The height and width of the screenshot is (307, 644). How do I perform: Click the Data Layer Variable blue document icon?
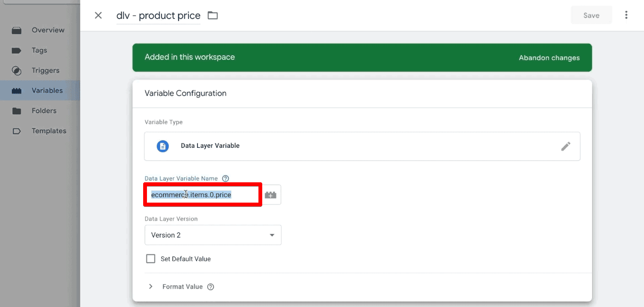[x=163, y=146]
